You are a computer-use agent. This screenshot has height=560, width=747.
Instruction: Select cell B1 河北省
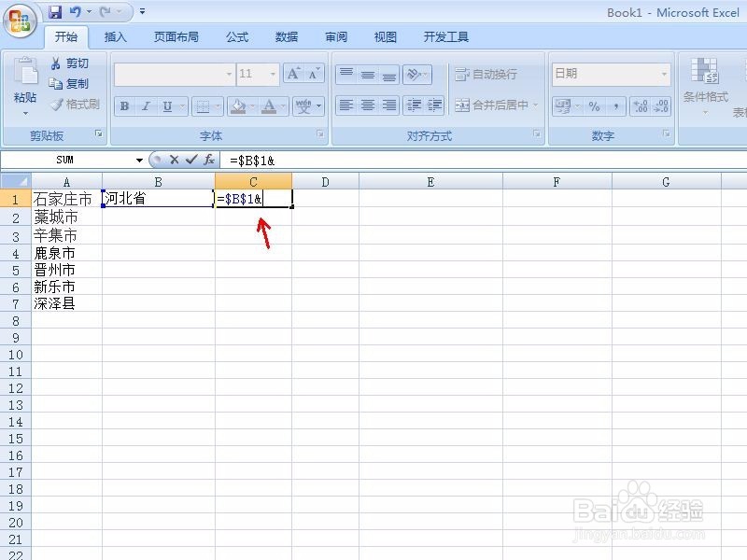pyautogui.click(x=158, y=199)
